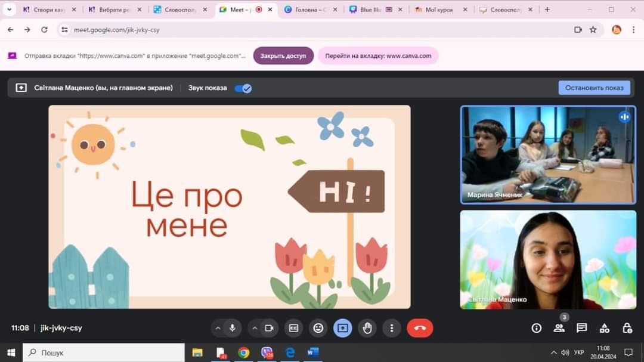644x362 pixels.
Task: Leave the call with red hang-up button
Action: (420, 328)
